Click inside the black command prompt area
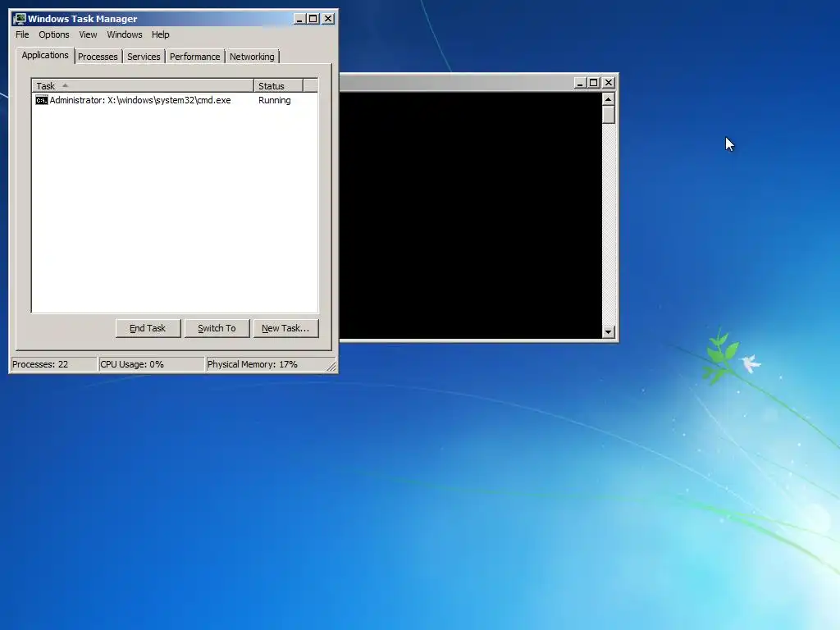Screen dimensions: 840x630 pos(470,216)
